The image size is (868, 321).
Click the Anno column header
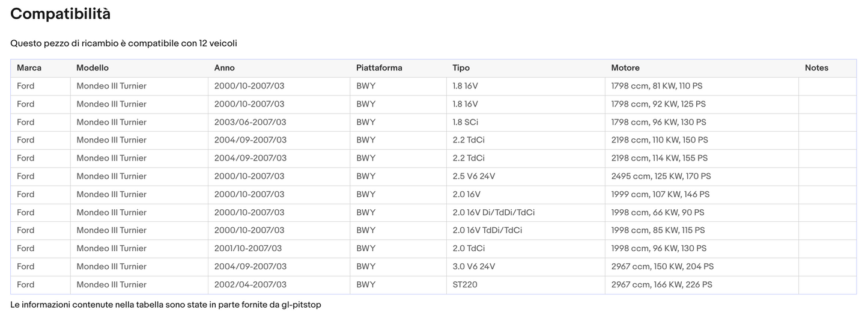click(224, 68)
